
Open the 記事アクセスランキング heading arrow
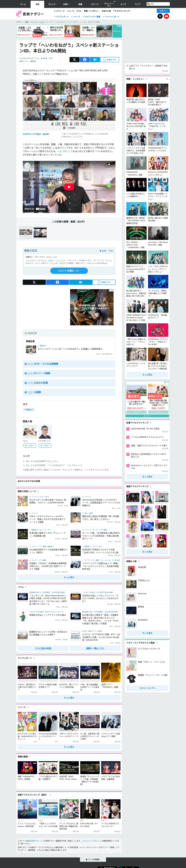tap(151, 423)
